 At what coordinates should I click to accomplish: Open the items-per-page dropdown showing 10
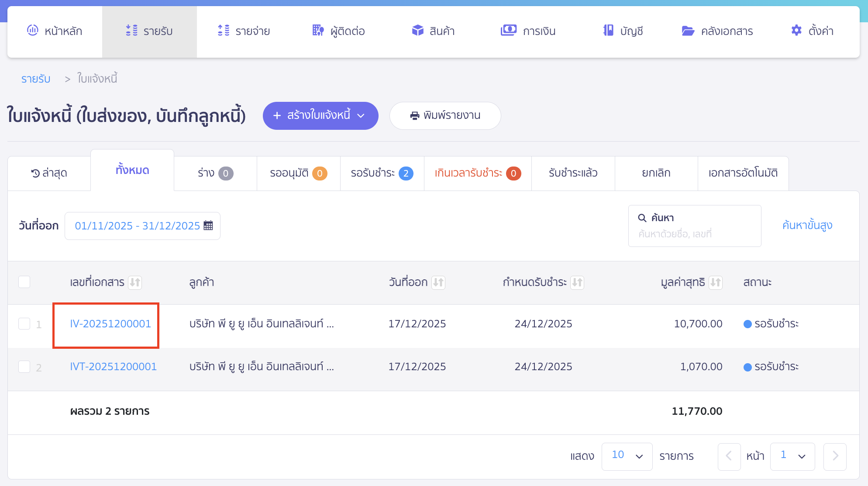coord(627,456)
